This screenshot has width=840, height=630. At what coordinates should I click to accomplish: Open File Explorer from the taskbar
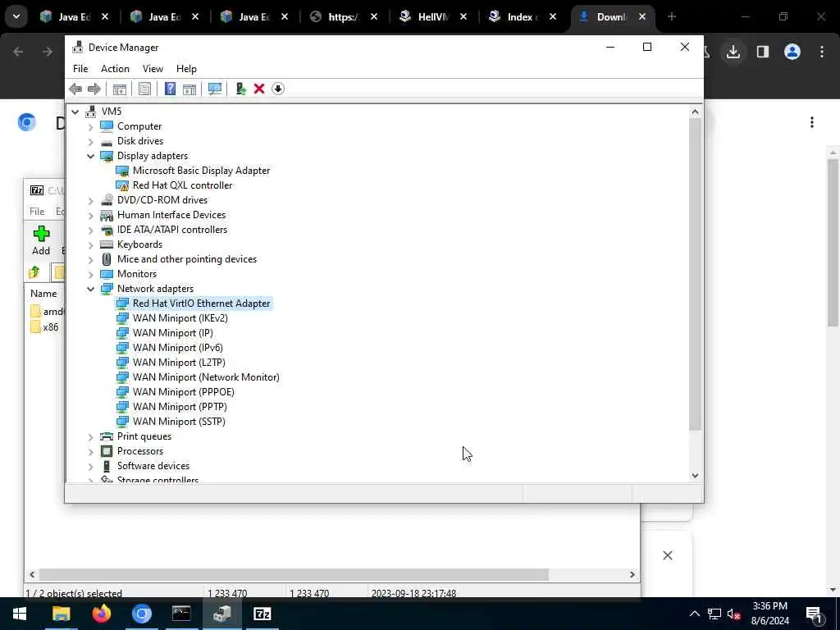(61, 614)
